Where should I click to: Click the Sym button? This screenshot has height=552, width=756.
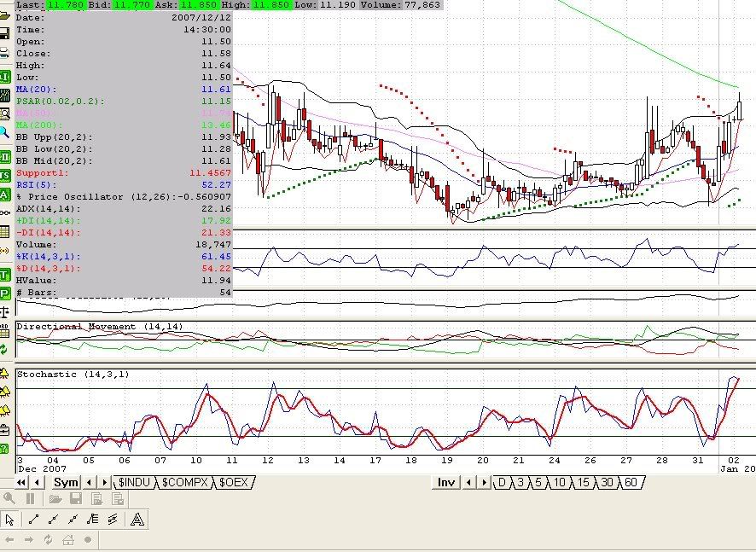[x=66, y=483]
